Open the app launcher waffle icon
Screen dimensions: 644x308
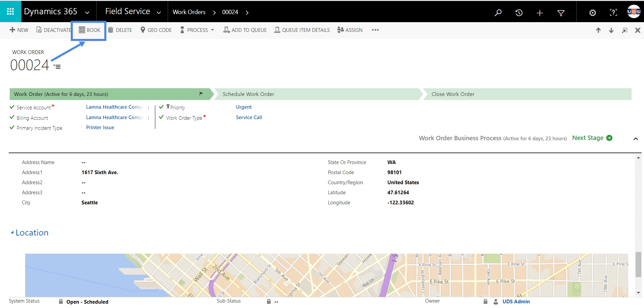[x=10, y=12]
